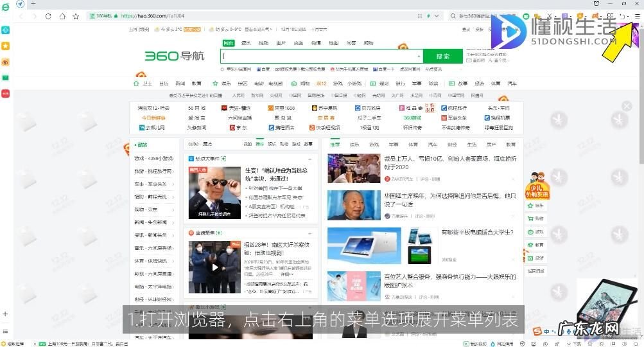Screen dimensions: 644x347
Task: Click the 360导航 logo
Action: point(175,56)
